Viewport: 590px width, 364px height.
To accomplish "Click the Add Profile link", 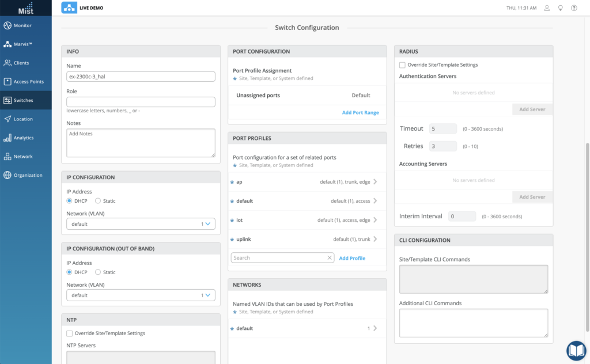I will point(352,258).
